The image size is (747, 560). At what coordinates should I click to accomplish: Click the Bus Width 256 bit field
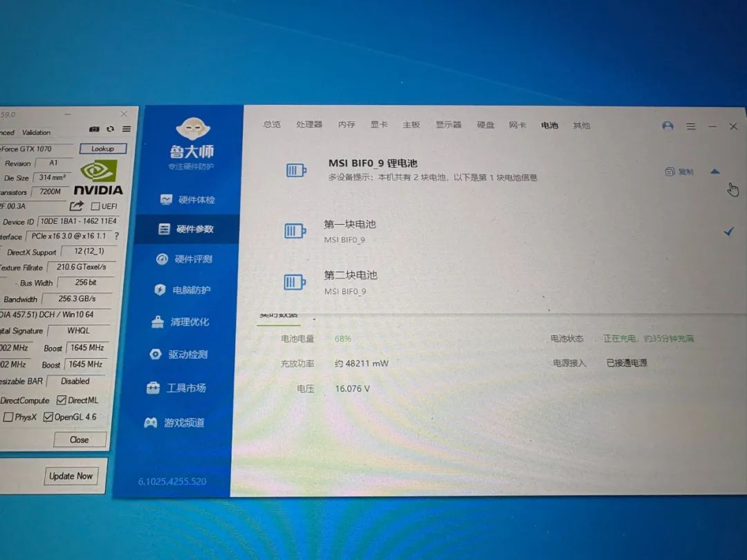tap(86, 282)
